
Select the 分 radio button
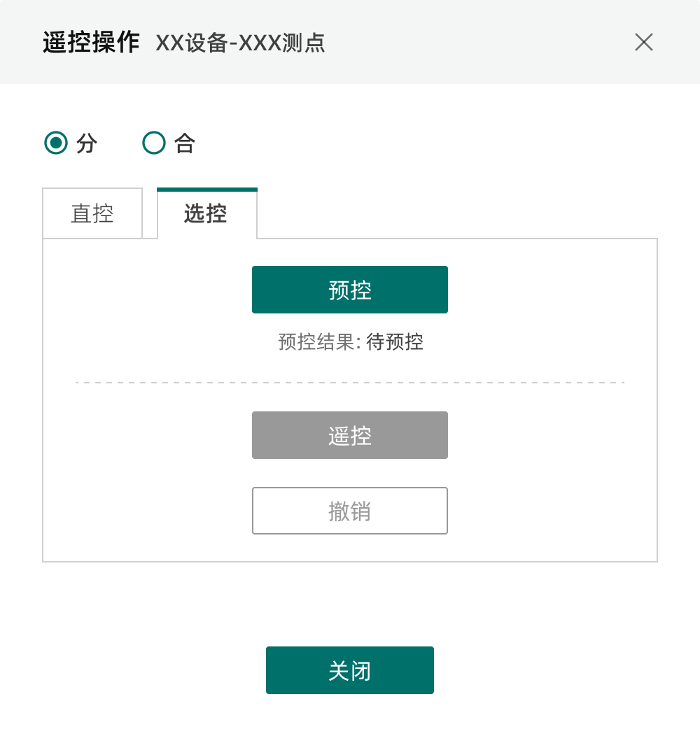click(x=55, y=143)
